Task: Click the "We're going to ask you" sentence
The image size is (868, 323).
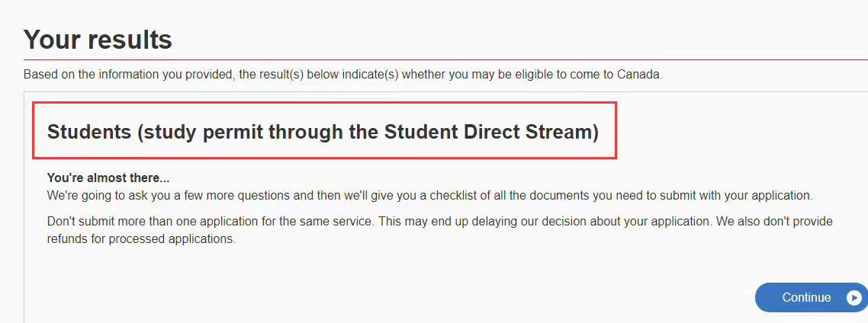Action: click(429, 196)
